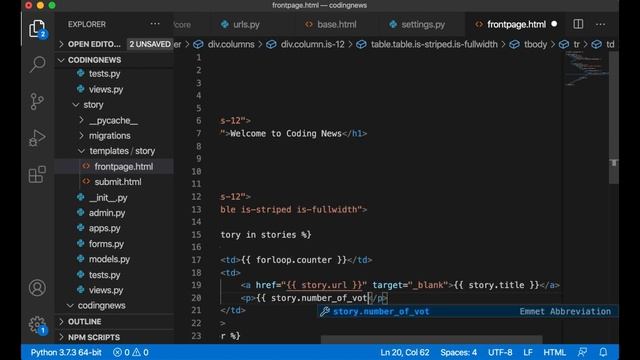Place cursor on line 19 story.url
Viewport: 640px width, 360px height.
324,285
